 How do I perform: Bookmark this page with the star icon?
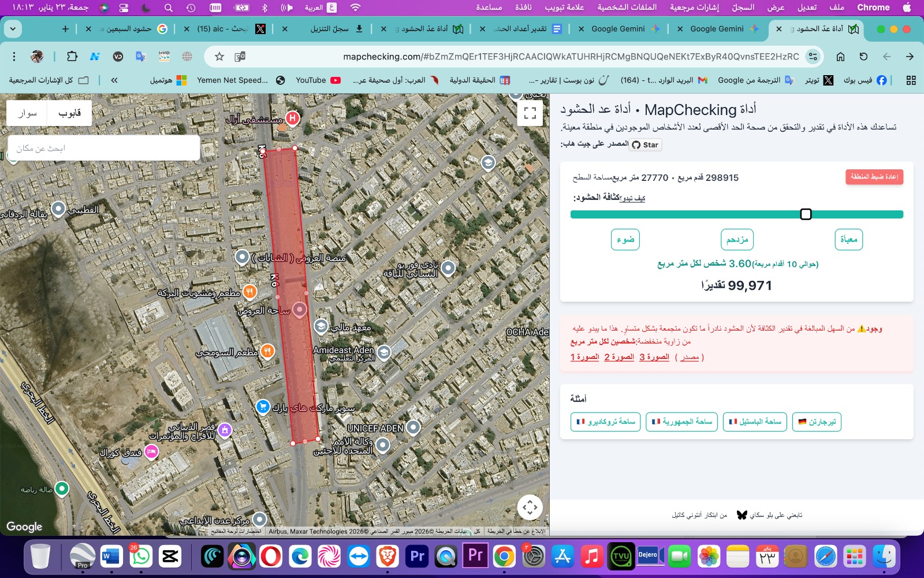[219, 57]
